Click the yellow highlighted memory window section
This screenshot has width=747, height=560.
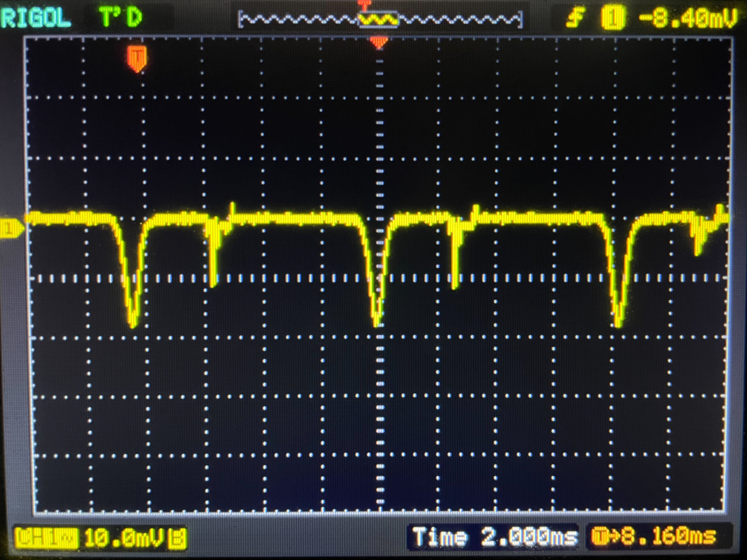pyautogui.click(x=378, y=20)
